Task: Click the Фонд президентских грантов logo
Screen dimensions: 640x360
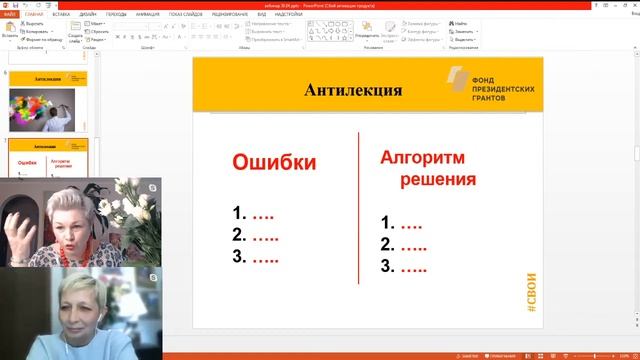Action: click(x=491, y=83)
